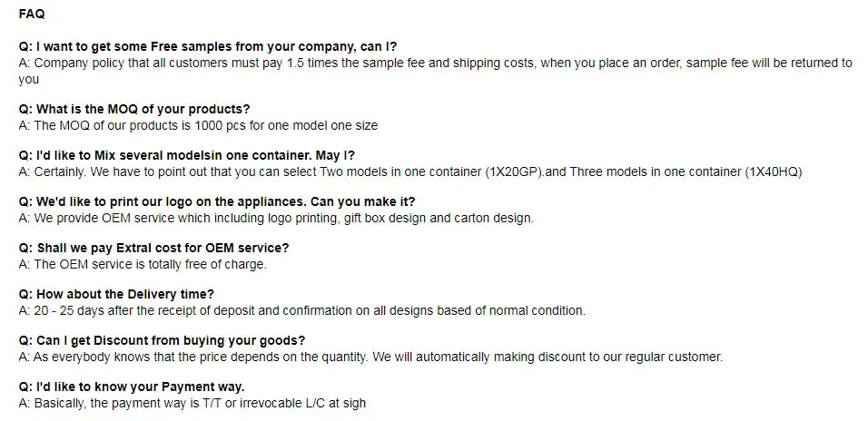
Task: Select the answer about OEM logo printing service
Action: tap(276, 218)
